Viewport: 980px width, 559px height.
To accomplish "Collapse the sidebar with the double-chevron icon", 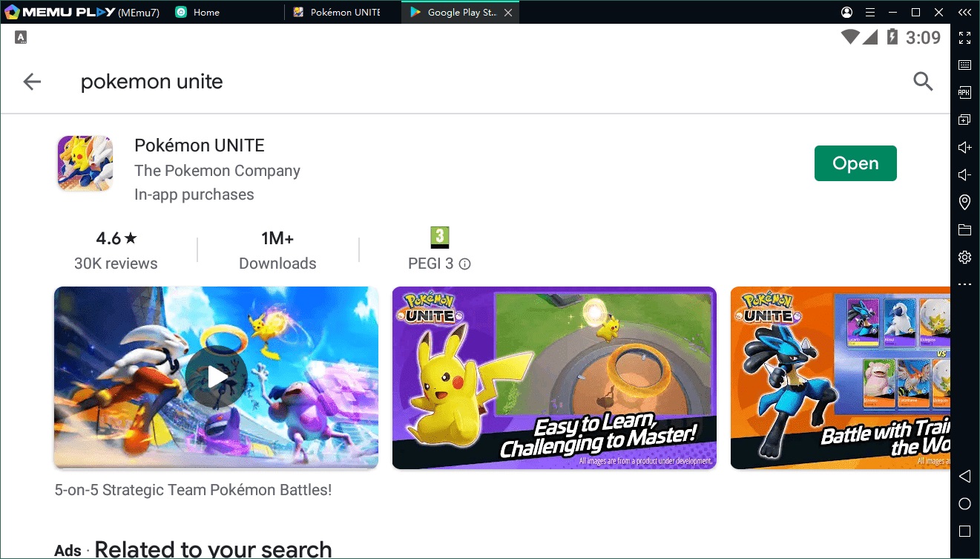I will click(x=964, y=12).
